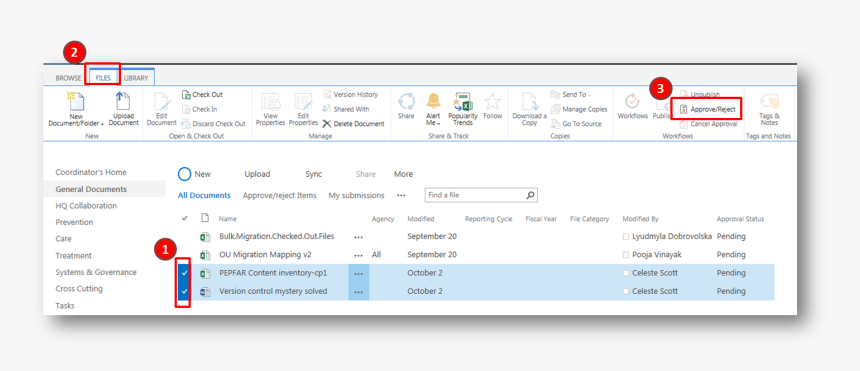
Task: Open PEPFAR Content inventory-cp1 document
Action: (x=273, y=273)
